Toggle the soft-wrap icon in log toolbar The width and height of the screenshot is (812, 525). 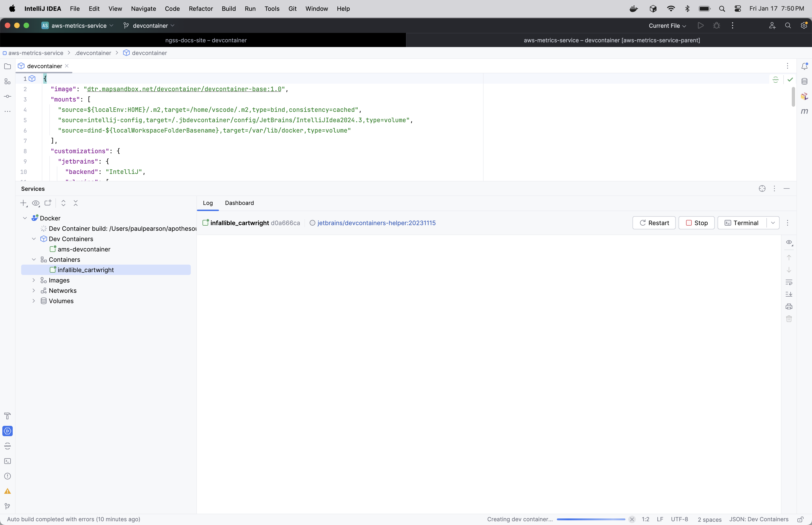(789, 282)
